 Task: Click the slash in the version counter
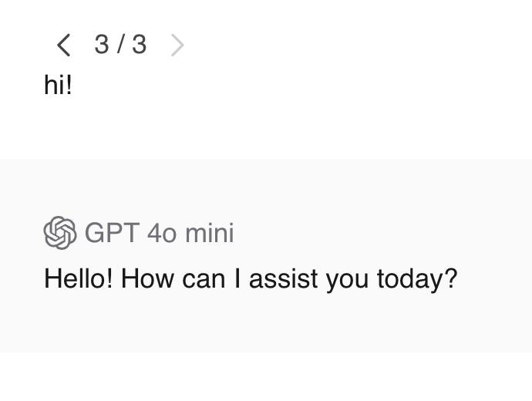[121, 45]
